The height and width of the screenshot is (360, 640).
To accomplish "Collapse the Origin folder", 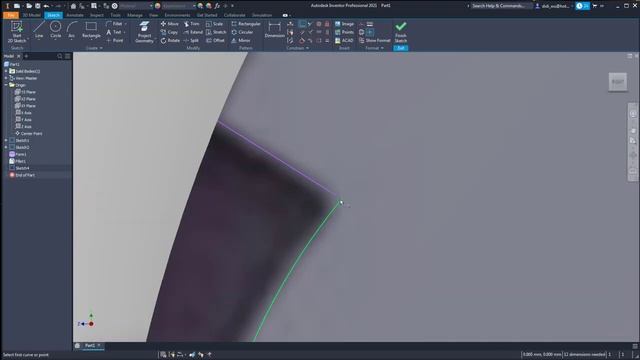I will (6, 85).
